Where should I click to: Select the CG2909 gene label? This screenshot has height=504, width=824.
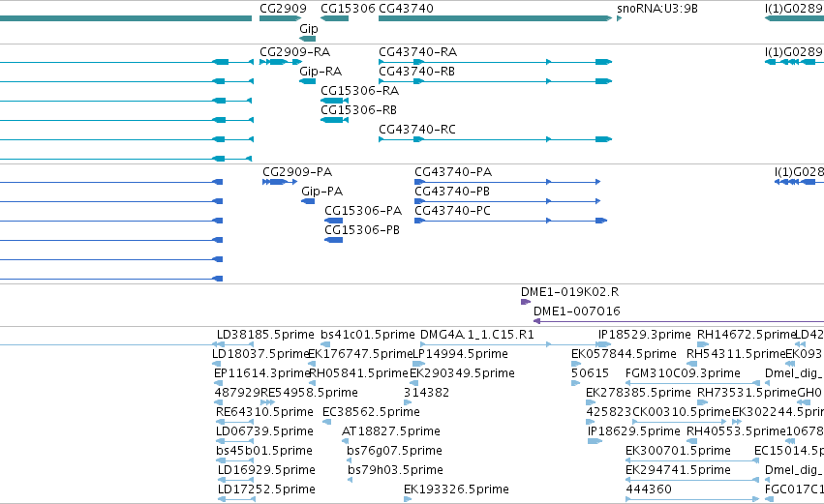pos(283,9)
